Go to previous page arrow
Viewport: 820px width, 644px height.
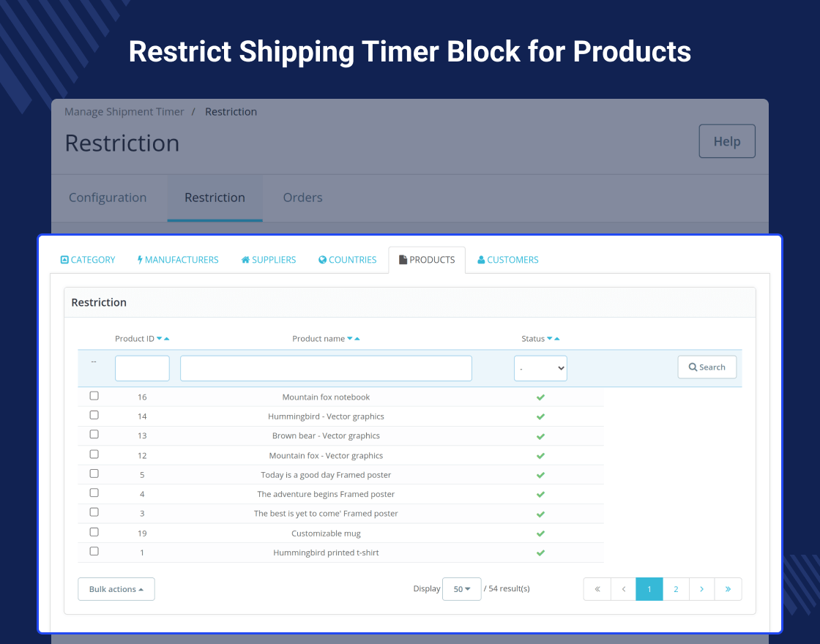623,589
